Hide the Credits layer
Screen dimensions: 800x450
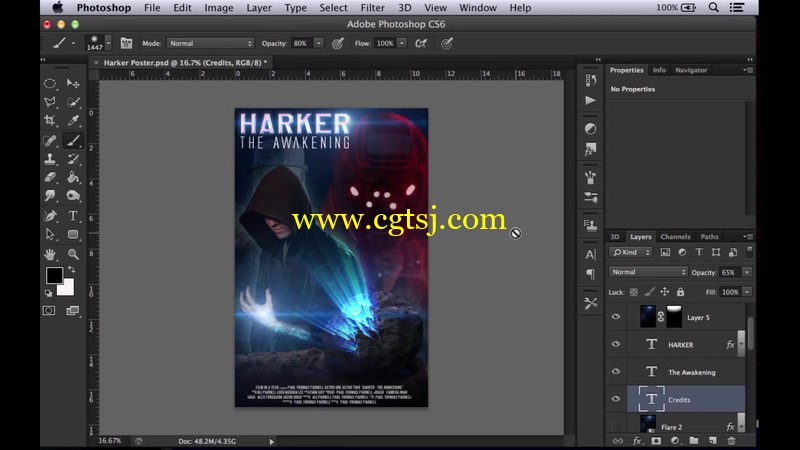[616, 399]
